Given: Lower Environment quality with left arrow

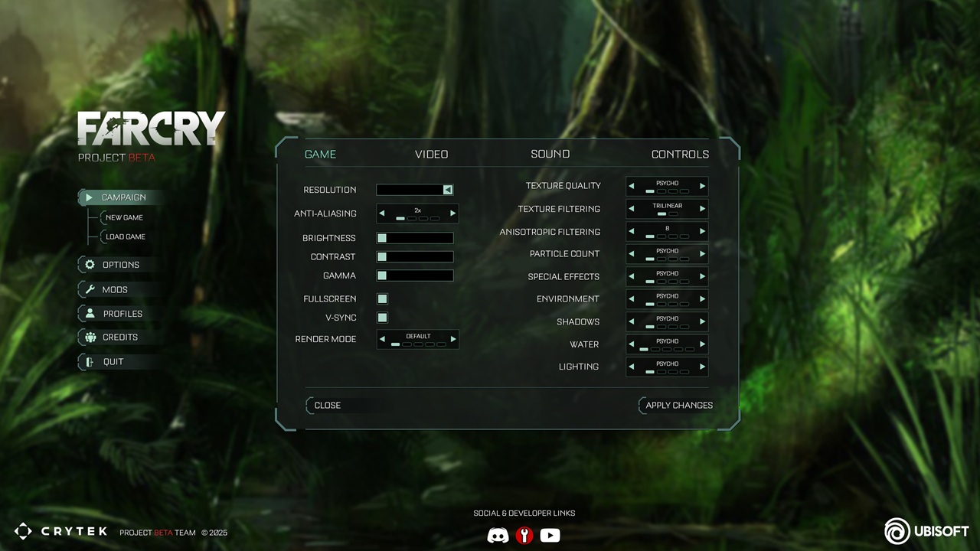Looking at the screenshot, I should click(x=632, y=299).
